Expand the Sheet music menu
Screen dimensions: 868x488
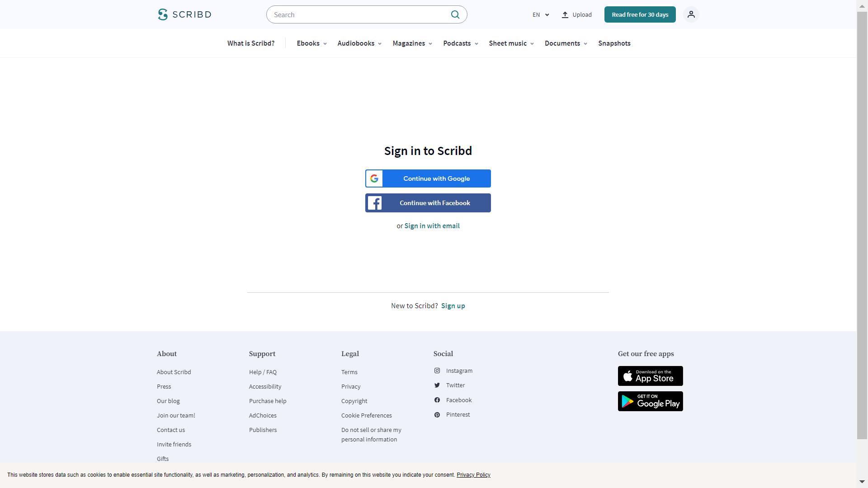[x=511, y=43]
